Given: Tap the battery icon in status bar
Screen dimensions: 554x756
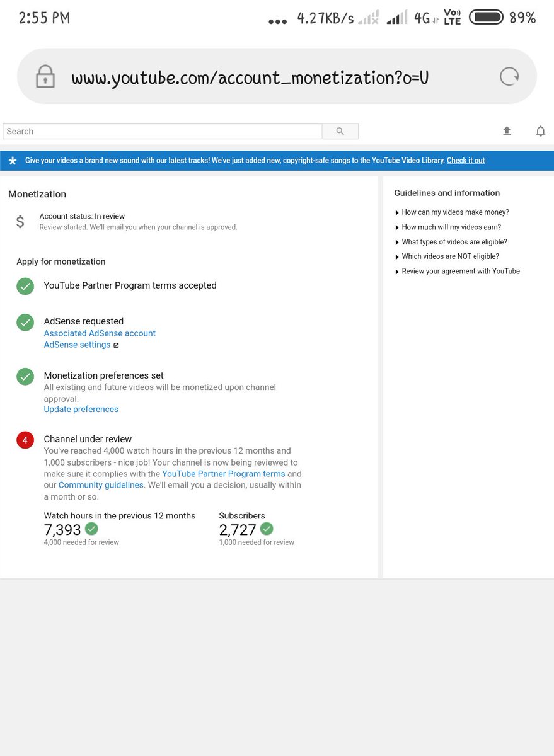Looking at the screenshot, I should (x=486, y=18).
